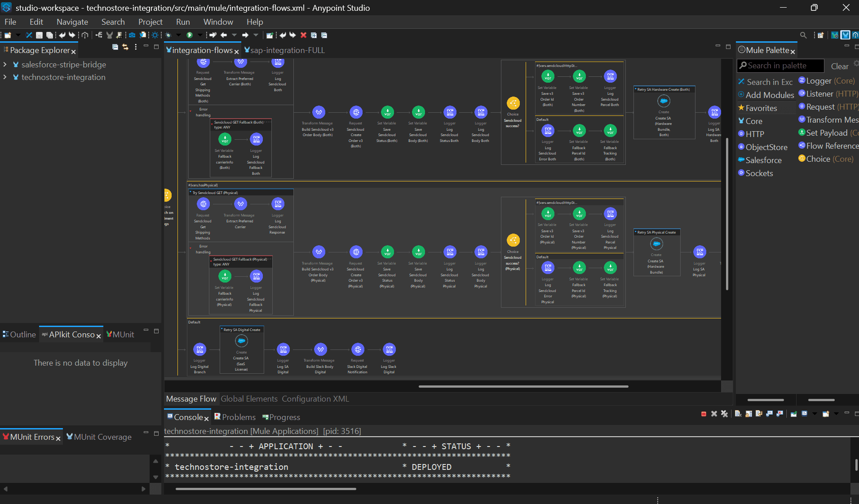The image size is (859, 504).
Task: Click the New project toolbar icon
Action: pos(8,35)
